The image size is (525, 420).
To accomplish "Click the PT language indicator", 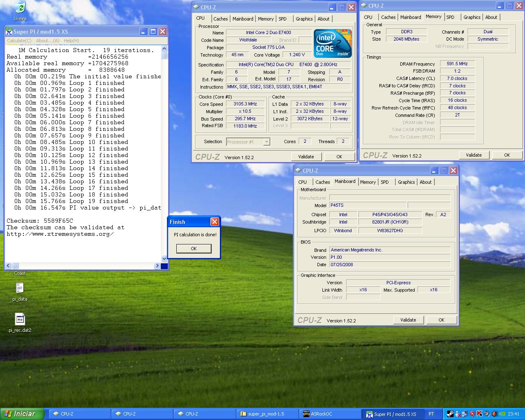I will 431,414.
